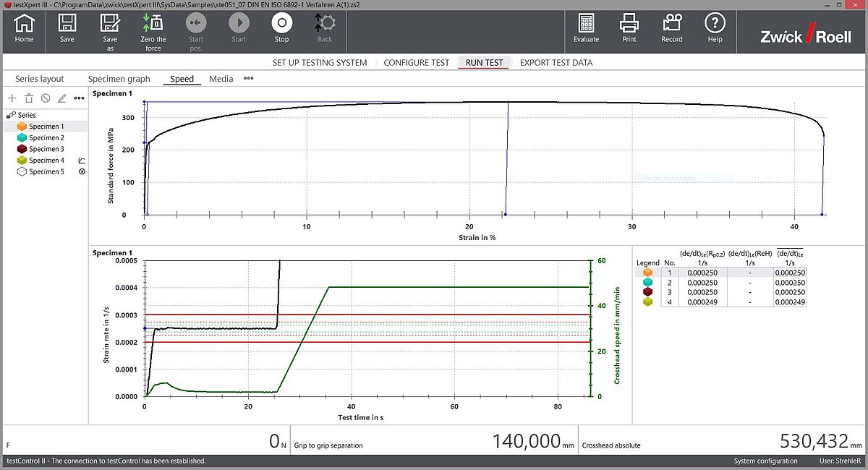
Task: Open Help
Action: click(x=715, y=29)
